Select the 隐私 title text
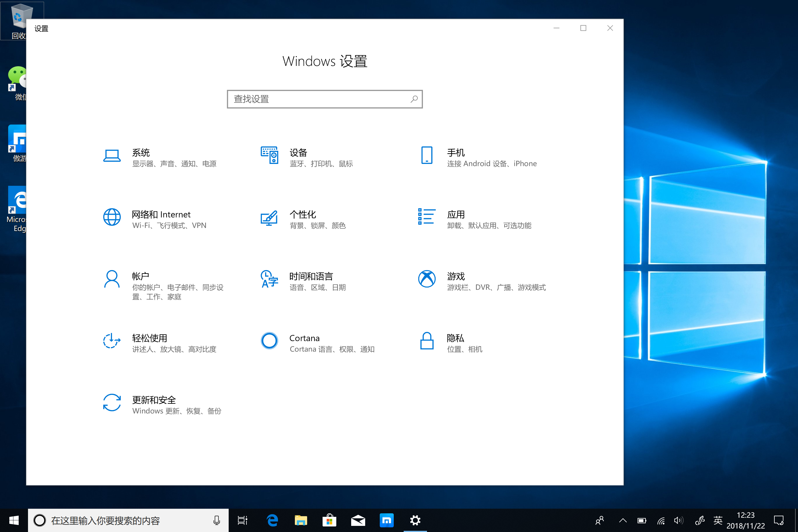Image resolution: width=798 pixels, height=532 pixels. tap(455, 338)
